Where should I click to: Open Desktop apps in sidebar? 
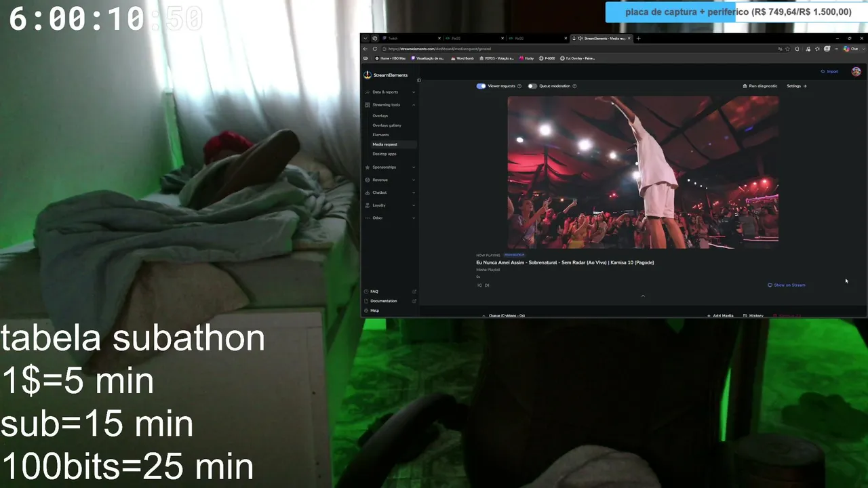(384, 154)
